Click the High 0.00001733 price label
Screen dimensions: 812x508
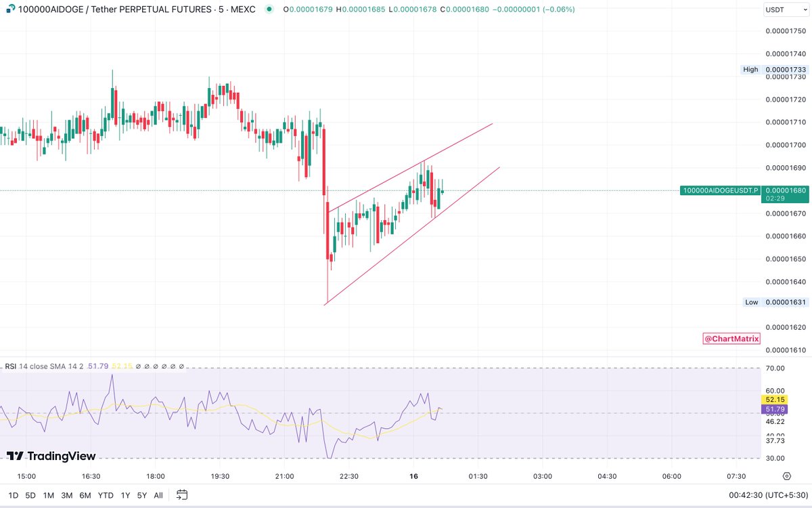pyautogui.click(x=774, y=69)
